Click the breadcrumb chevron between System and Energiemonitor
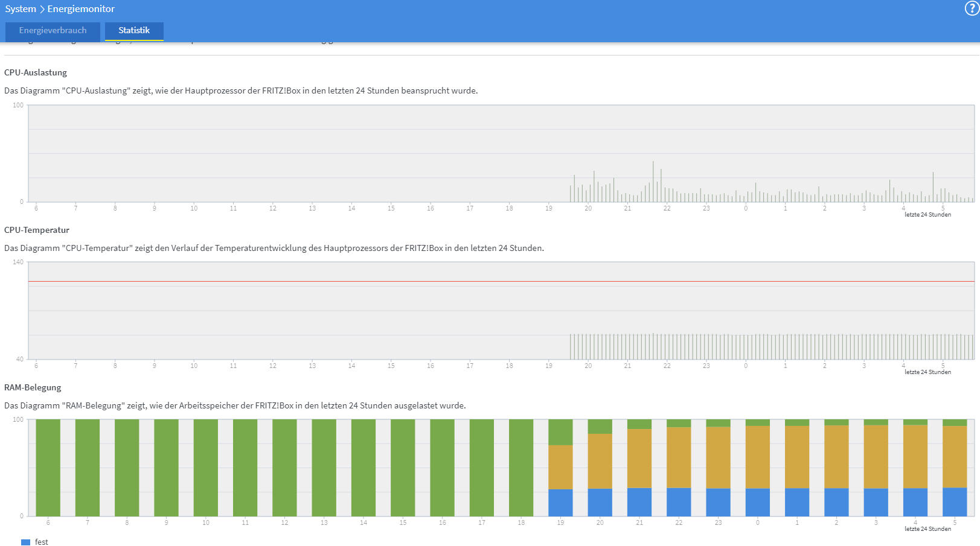The width and height of the screenshot is (980, 546). pos(42,9)
